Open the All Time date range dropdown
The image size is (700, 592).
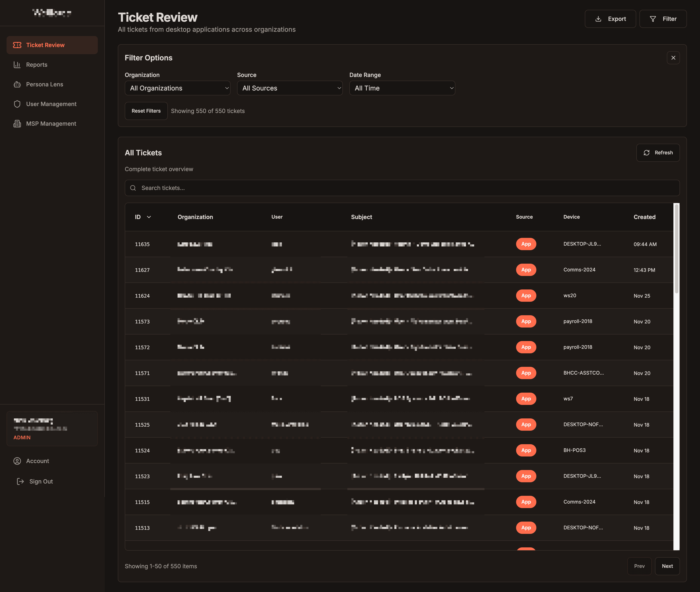[402, 88]
